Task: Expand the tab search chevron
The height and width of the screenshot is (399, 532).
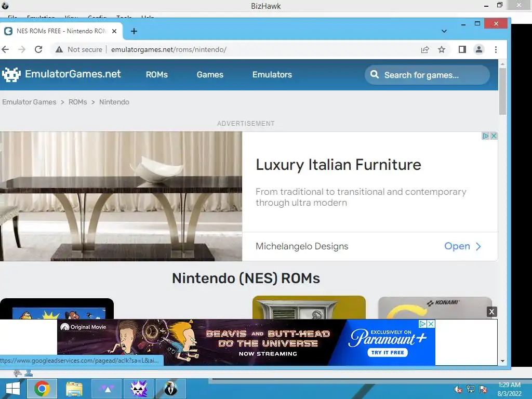Action: 444,31
